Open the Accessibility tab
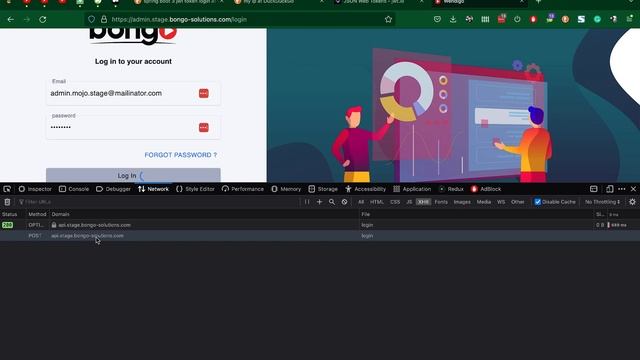 (365, 189)
